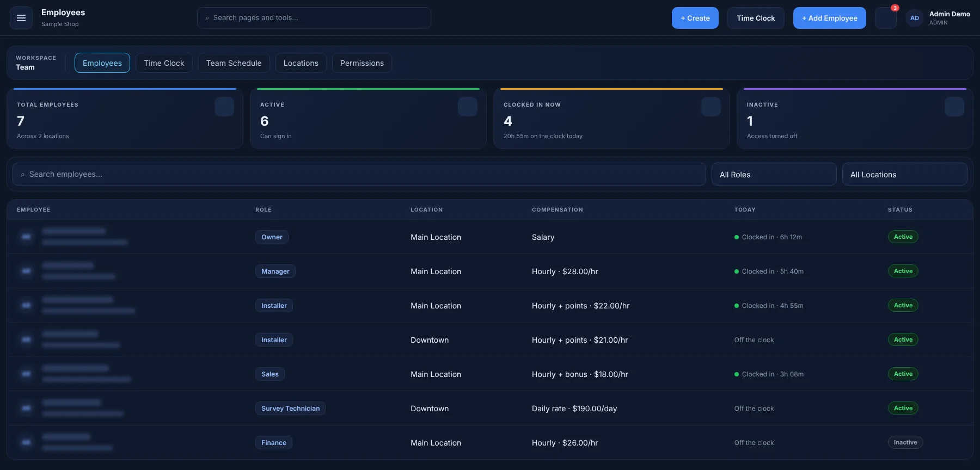Click the Time Clock header button
The height and width of the screenshot is (470, 980).
(756, 18)
